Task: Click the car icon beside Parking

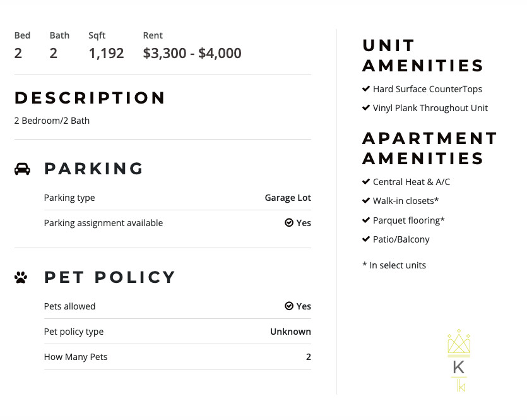Action: pyautogui.click(x=22, y=169)
